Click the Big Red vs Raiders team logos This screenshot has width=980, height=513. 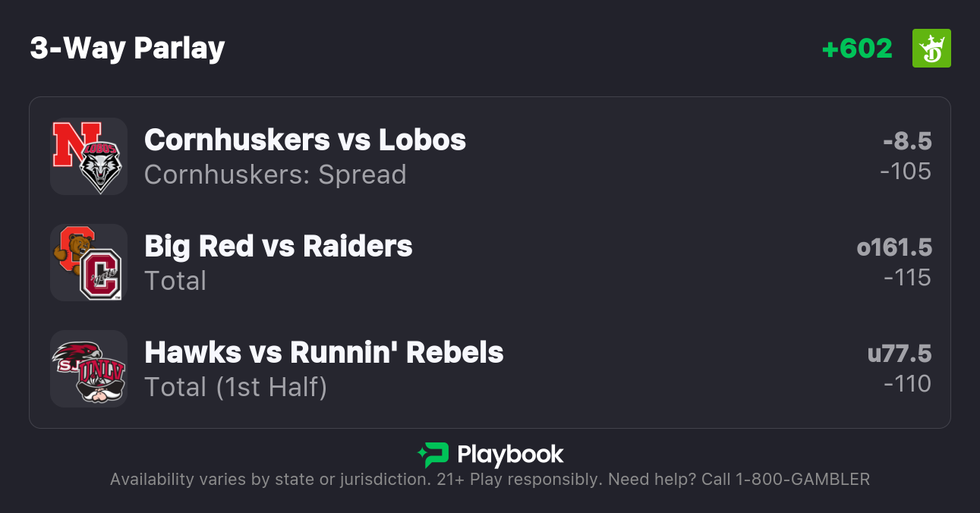coord(89,263)
